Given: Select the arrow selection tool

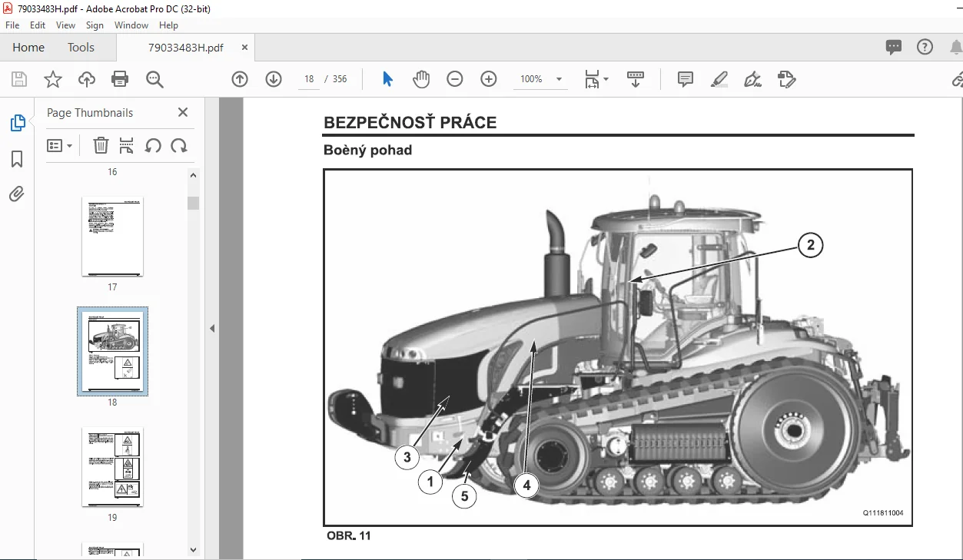Looking at the screenshot, I should tap(387, 79).
